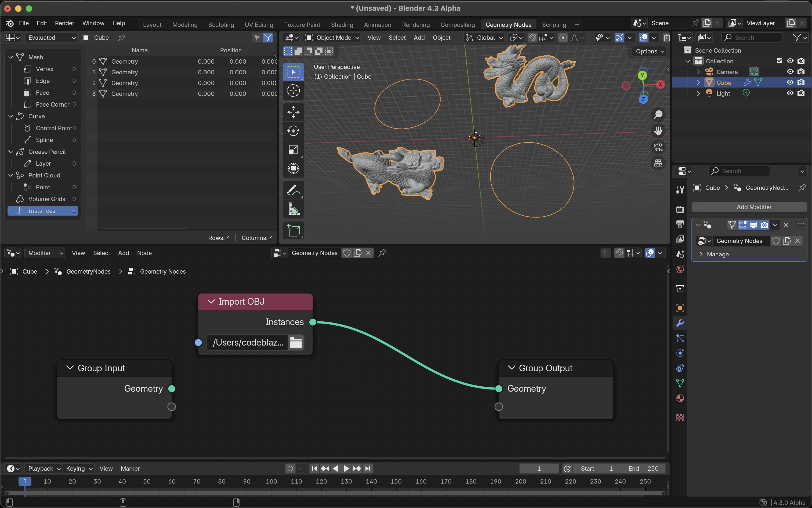Screen dimensions: 812x508
Task: Select the Move tool
Action: tap(293, 112)
